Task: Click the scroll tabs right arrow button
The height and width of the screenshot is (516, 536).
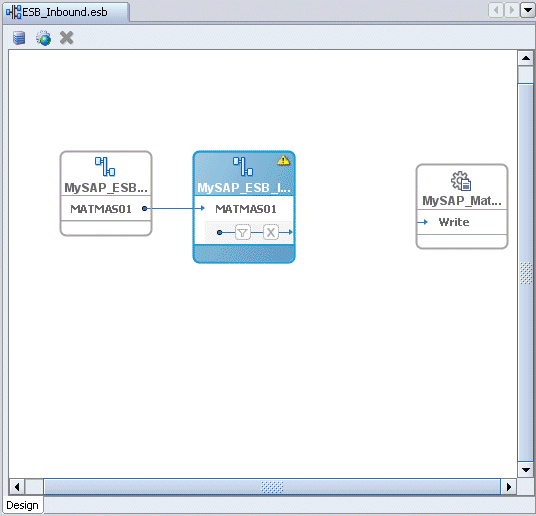Action: click(511, 10)
